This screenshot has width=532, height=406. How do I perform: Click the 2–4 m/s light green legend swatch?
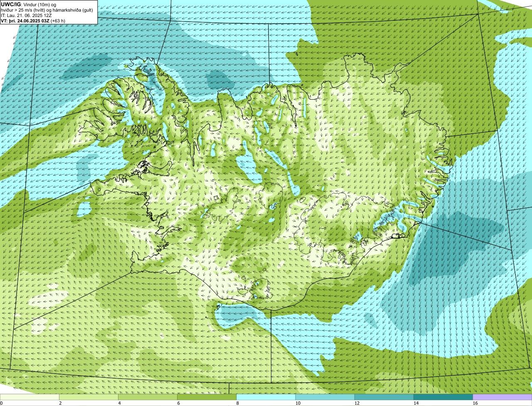tap(89, 397)
